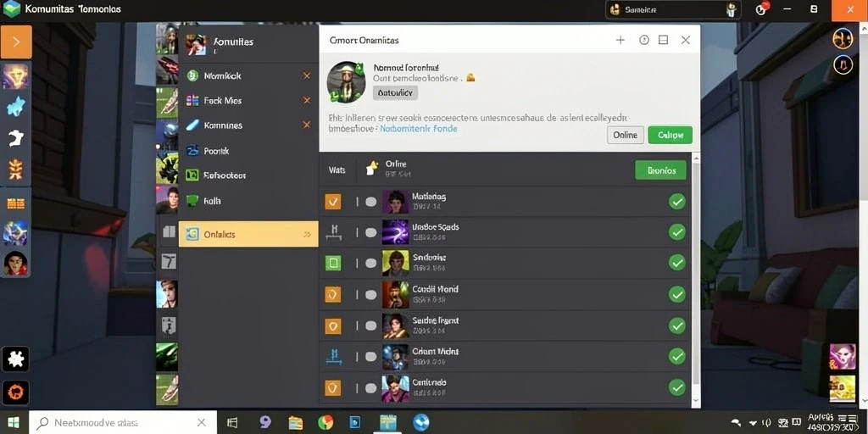This screenshot has width=868, height=434.
Task: Select the Nomkiok sidebar entry
Action: (222, 75)
